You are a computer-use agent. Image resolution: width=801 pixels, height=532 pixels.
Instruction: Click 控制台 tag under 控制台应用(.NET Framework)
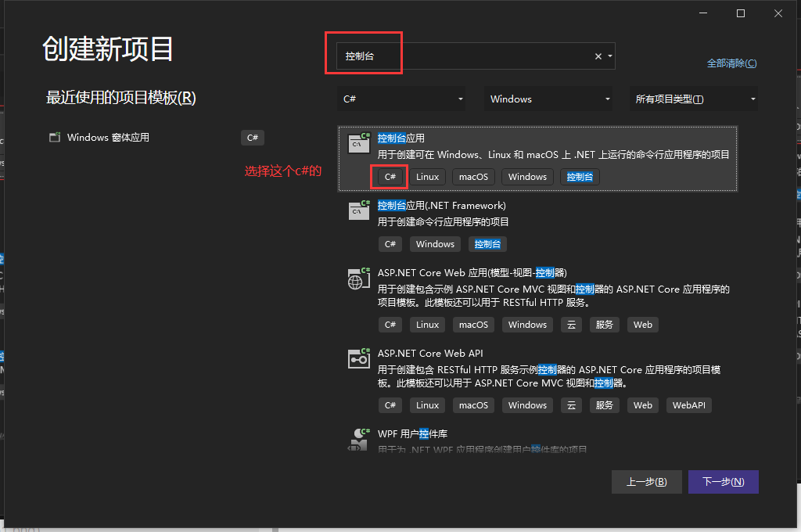pyautogui.click(x=488, y=244)
